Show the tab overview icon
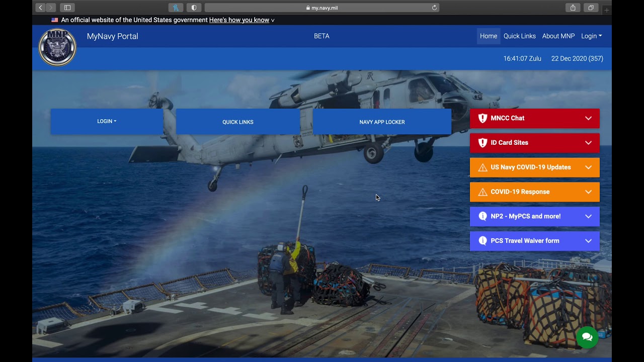Viewport: 644px width, 362px height. click(x=591, y=8)
